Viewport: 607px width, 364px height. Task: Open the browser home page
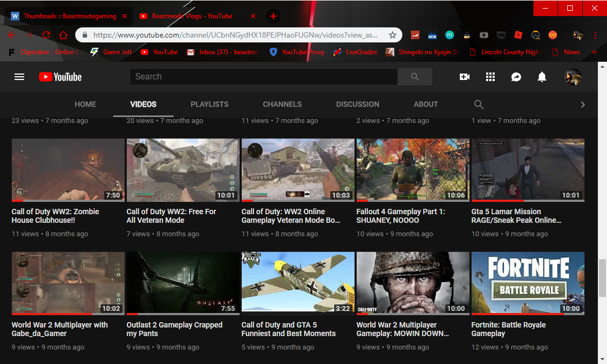coord(63,35)
